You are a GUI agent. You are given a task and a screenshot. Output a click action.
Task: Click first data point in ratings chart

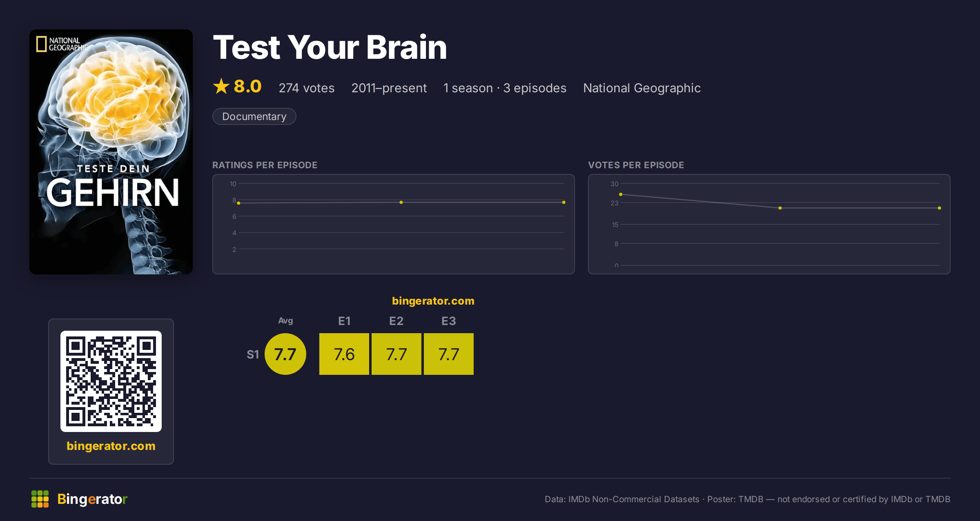click(x=238, y=203)
